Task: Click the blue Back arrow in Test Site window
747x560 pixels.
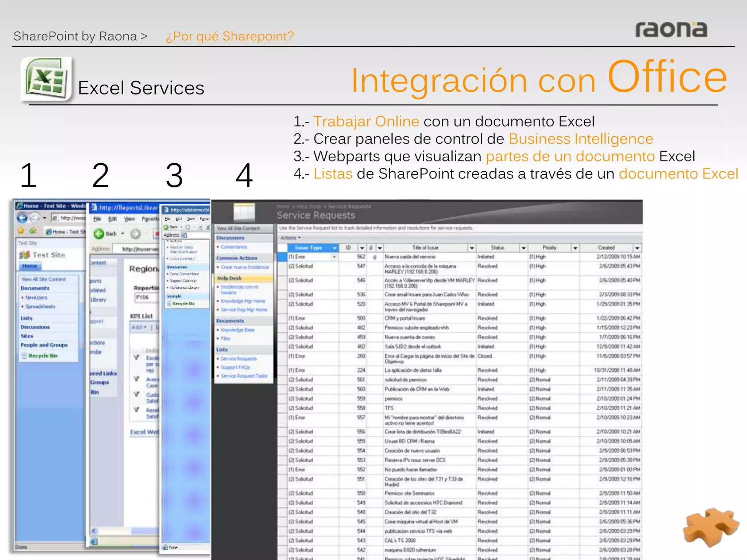Action: tap(22, 218)
